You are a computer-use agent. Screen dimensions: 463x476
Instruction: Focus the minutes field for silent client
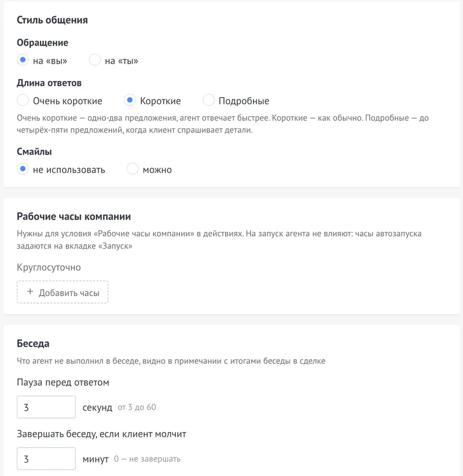pyautogui.click(x=46, y=459)
